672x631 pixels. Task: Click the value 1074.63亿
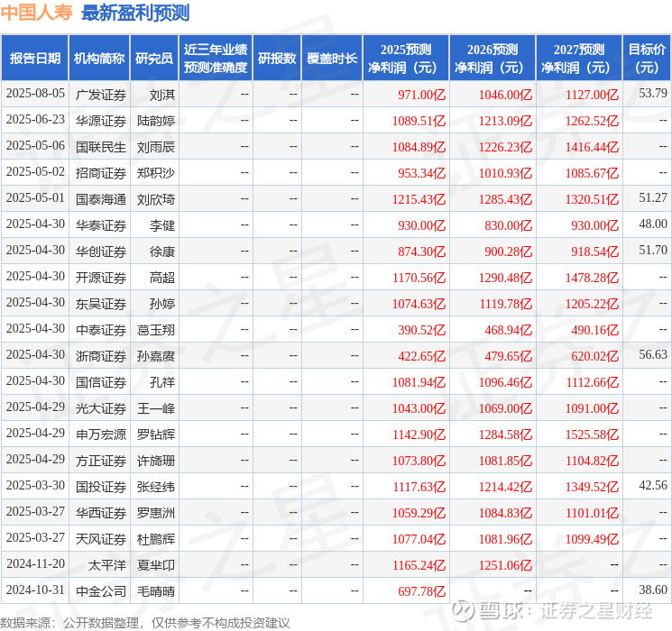pyautogui.click(x=419, y=304)
